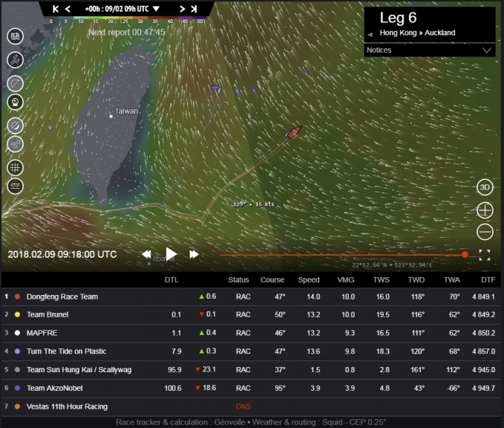504x428 pixels.
Task: Click the grey Scallywag color dot
Action: [17, 370]
